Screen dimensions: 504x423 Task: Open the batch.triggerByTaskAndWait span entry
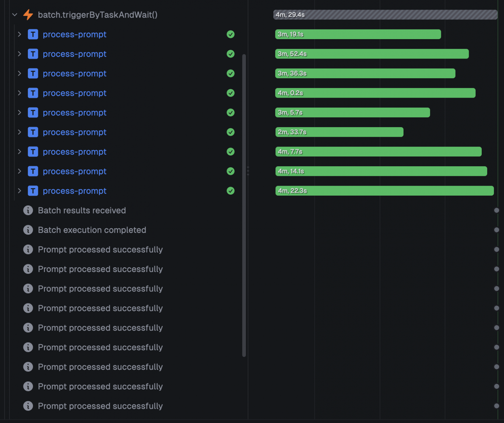click(97, 15)
